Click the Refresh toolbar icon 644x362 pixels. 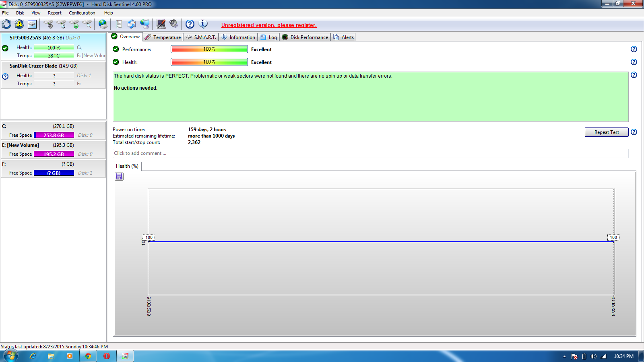coord(7,24)
